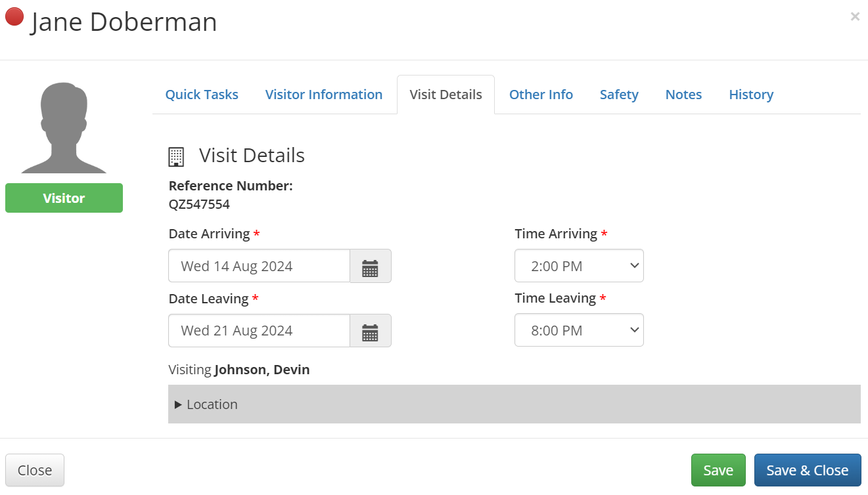Open the Visitor Information tab
868x495 pixels.
323,95
